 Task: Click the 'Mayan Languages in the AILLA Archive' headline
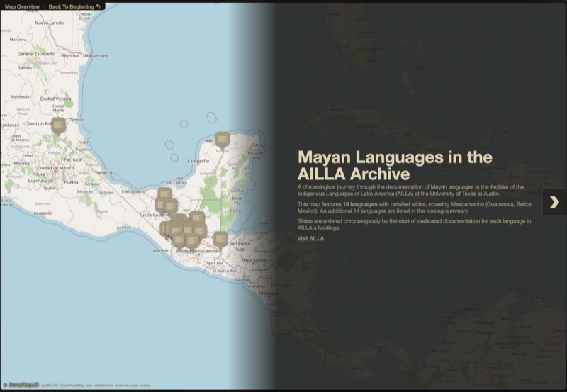(395, 165)
